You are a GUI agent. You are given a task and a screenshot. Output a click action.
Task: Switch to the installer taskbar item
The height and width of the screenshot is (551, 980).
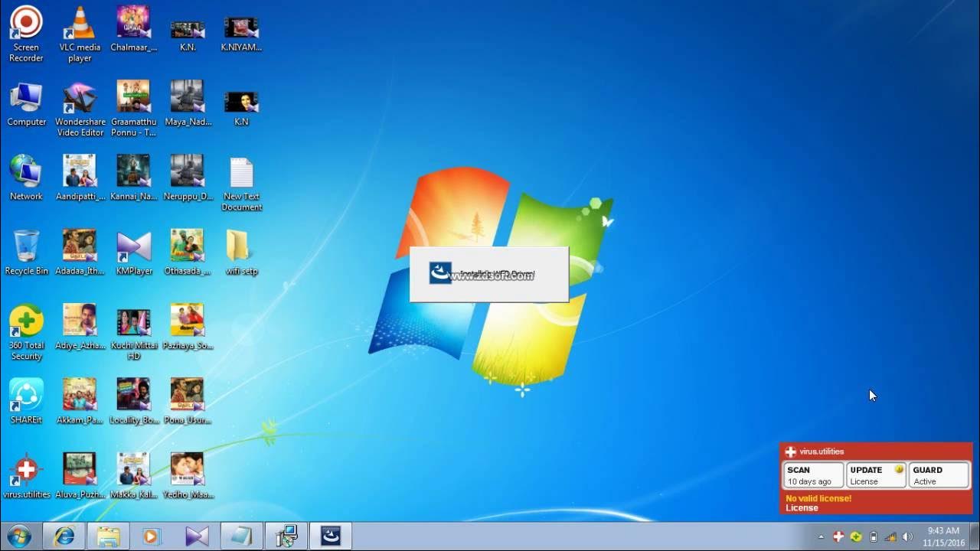[330, 536]
